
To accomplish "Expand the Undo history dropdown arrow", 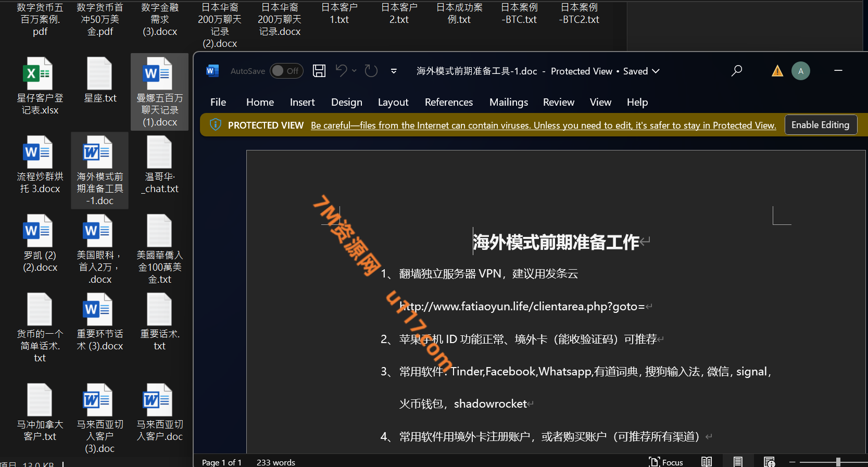I will [355, 71].
